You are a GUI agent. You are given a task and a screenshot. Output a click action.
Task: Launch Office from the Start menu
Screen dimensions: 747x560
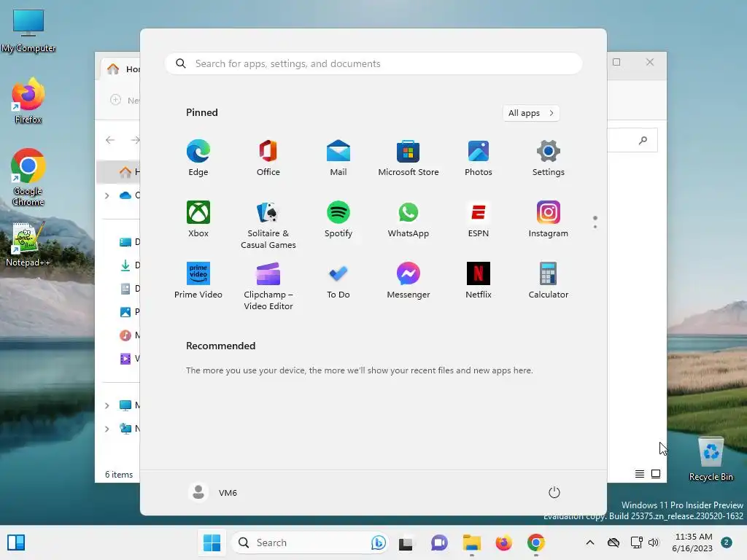point(268,158)
